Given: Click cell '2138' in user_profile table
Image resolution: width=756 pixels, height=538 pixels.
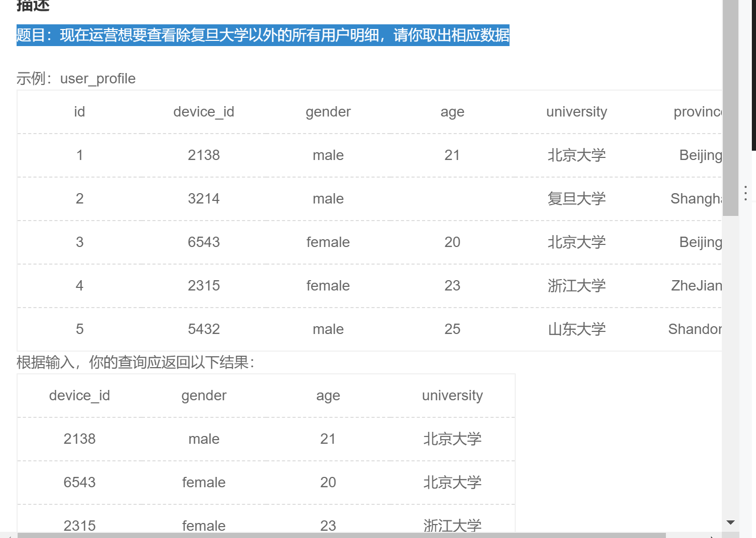Looking at the screenshot, I should 203,155.
